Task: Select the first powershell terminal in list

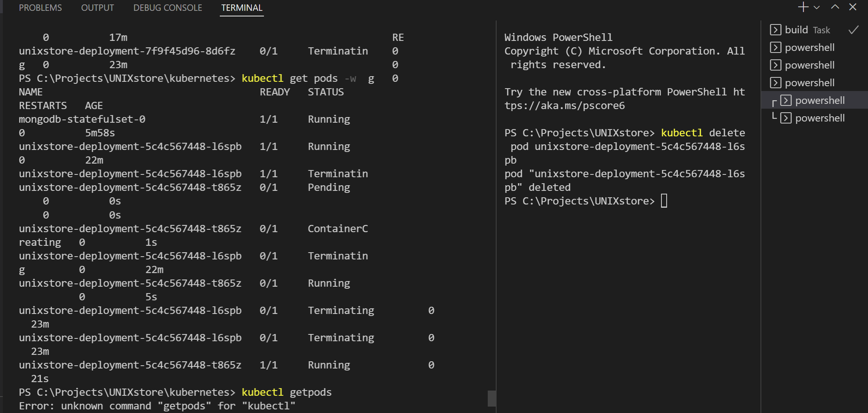Action: 814,48
